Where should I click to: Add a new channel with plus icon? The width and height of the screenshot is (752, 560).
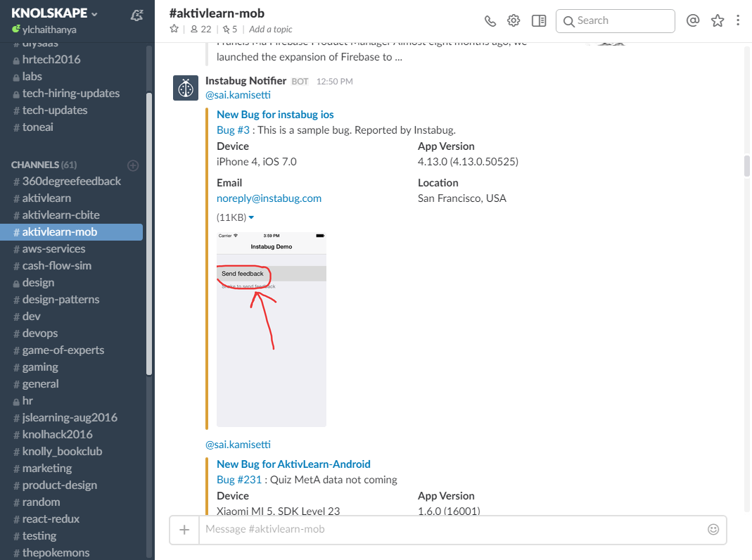pyautogui.click(x=133, y=165)
